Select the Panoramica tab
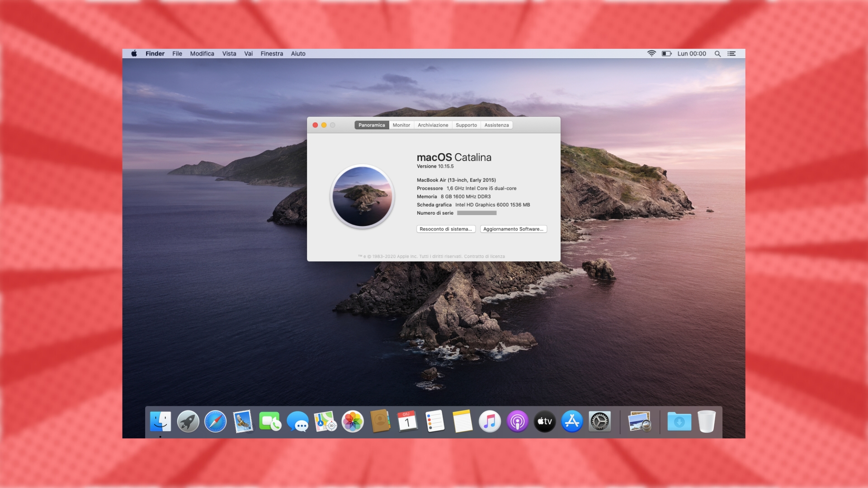868x488 pixels. point(372,125)
